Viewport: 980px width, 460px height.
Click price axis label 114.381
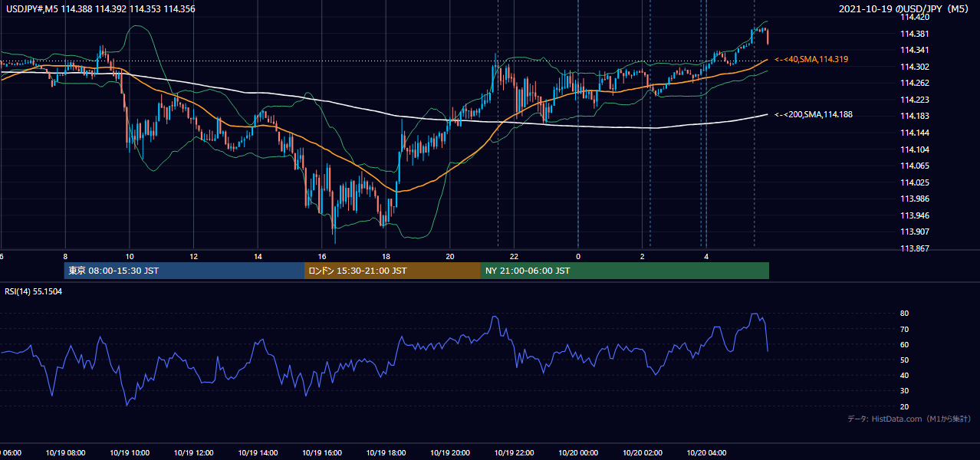[x=915, y=34]
